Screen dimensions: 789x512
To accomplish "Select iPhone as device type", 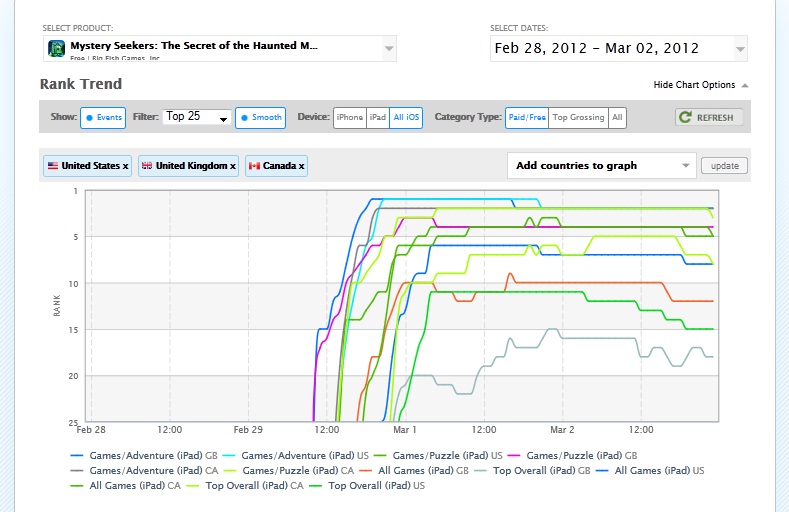I will coord(349,117).
